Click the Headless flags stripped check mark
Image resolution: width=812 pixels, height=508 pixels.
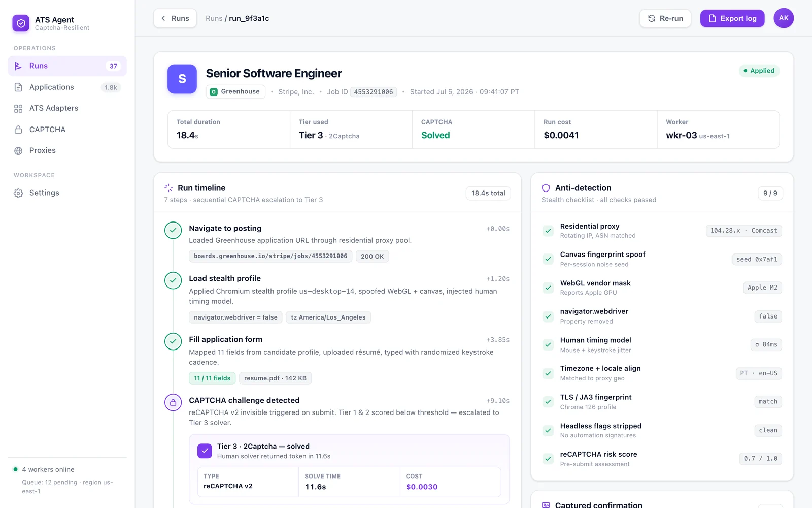pyautogui.click(x=548, y=430)
